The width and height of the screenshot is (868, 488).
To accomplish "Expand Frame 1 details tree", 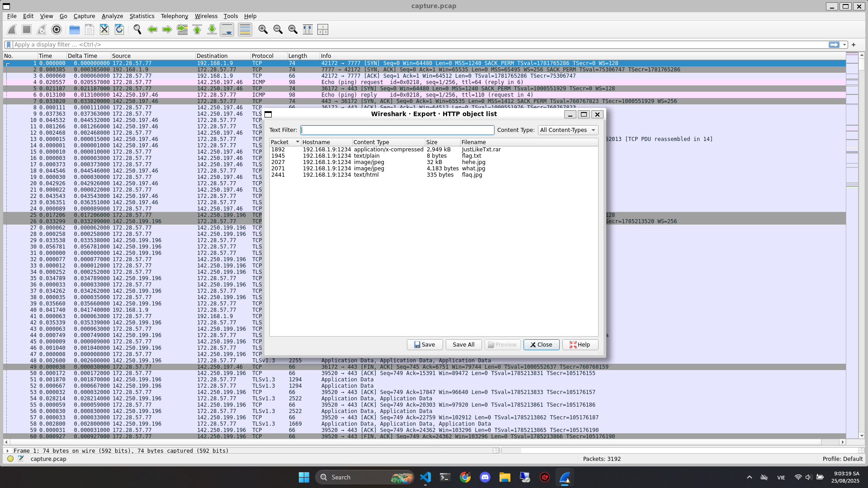I will tap(7, 451).
